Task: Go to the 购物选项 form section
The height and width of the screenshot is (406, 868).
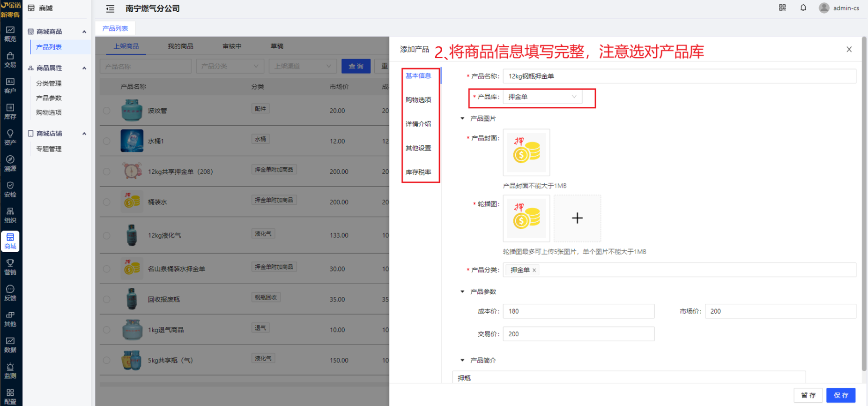Action: [x=418, y=100]
